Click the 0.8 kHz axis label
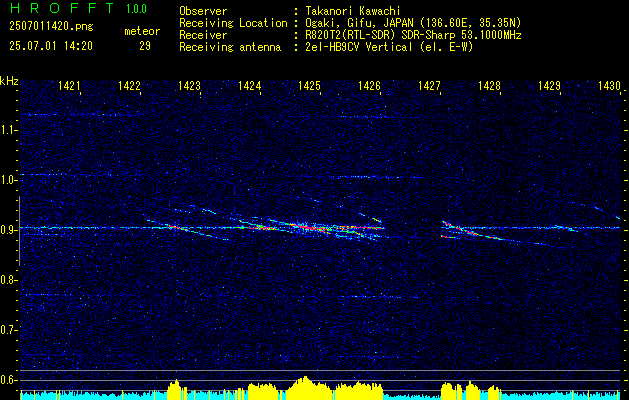This screenshot has width=629, height=400. pyautogui.click(x=8, y=280)
